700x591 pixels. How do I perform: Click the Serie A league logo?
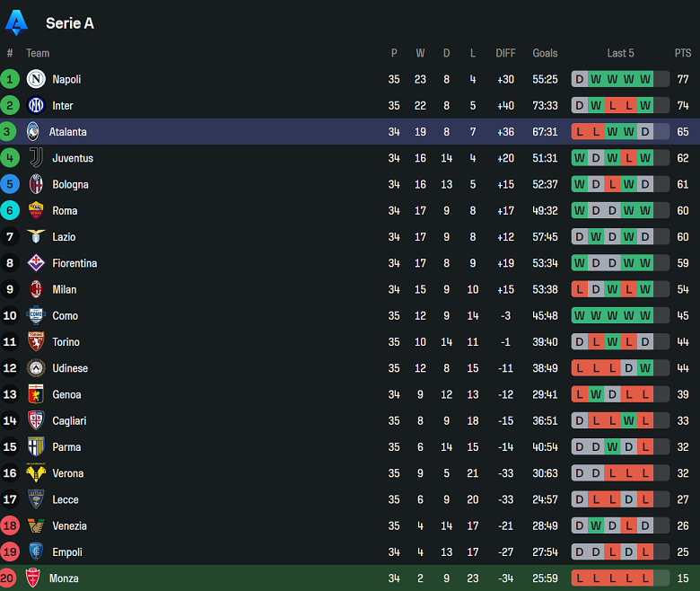[16, 22]
